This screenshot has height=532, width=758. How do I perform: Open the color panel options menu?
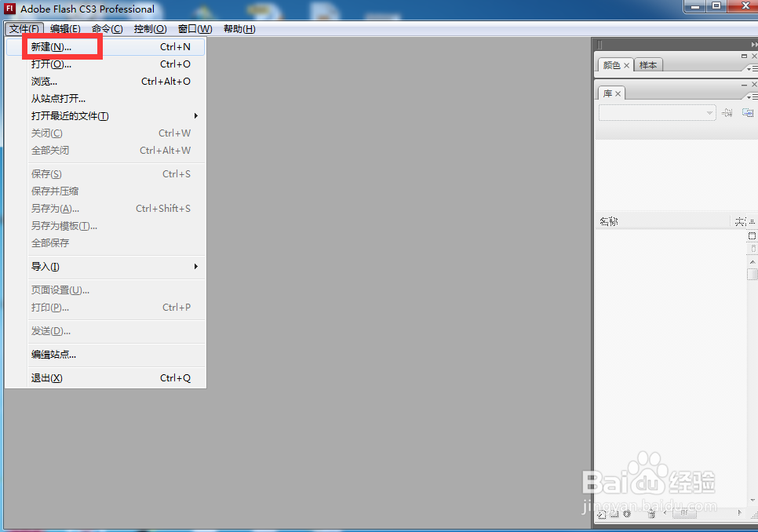[753, 68]
